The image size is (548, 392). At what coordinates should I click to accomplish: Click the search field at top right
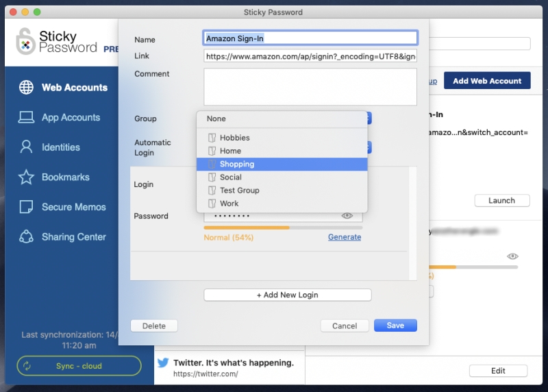click(480, 44)
